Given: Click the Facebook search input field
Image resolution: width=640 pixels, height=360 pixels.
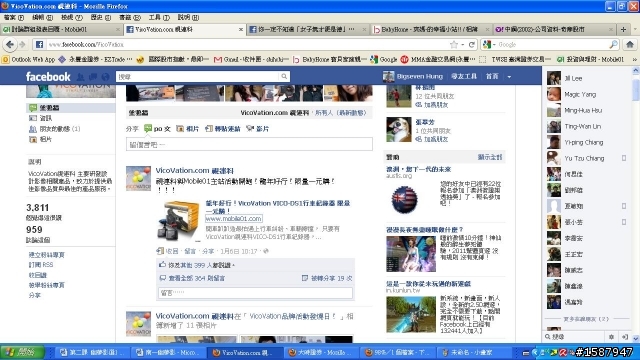Looking at the screenshot, I should [198, 76].
